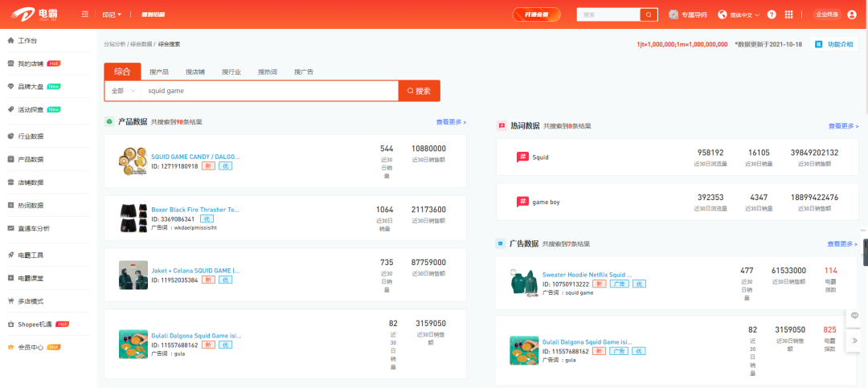
Task: Open the 简体中文 language dropdown
Action: point(739,14)
